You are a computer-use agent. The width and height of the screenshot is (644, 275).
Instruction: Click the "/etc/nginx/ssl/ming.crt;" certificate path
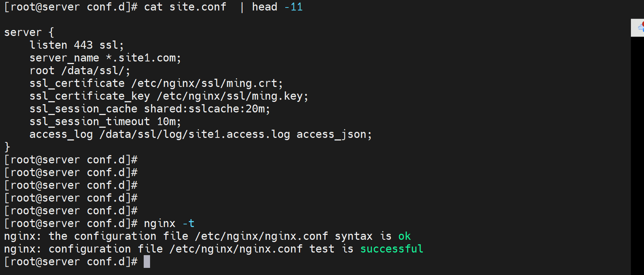click(207, 83)
